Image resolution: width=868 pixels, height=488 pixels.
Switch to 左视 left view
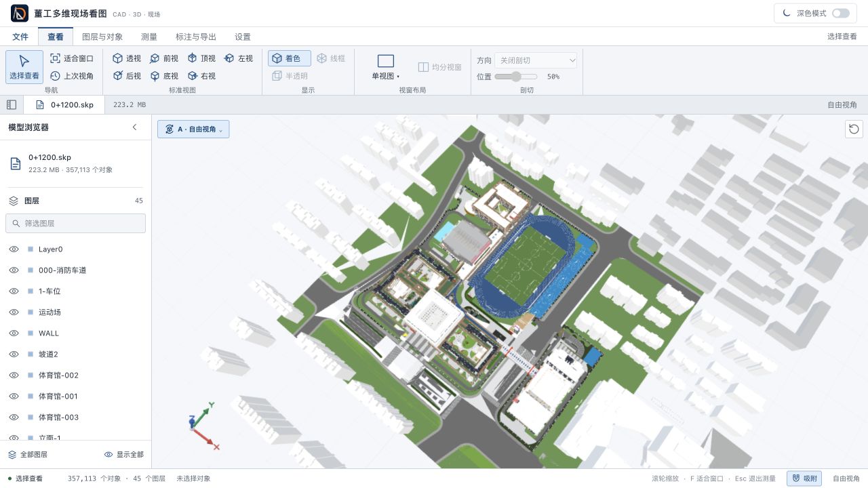(239, 58)
